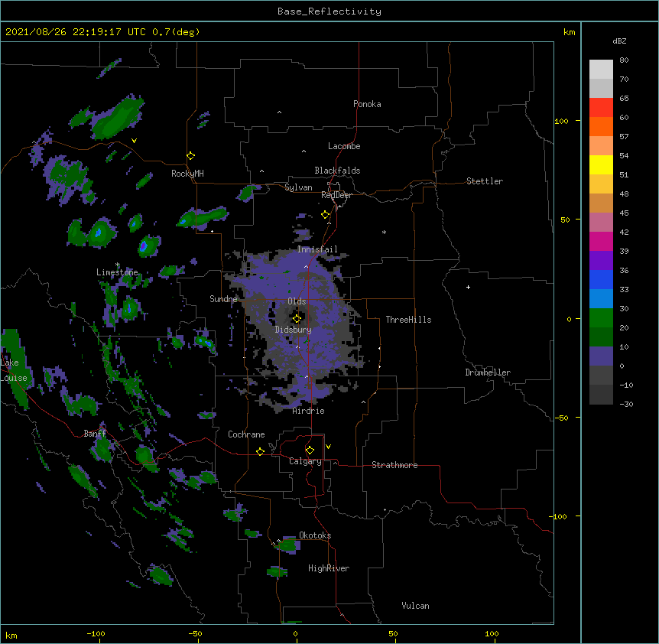Click the white asterisk marker east of RedDeer
The width and height of the screenshot is (659, 644).
384,232
